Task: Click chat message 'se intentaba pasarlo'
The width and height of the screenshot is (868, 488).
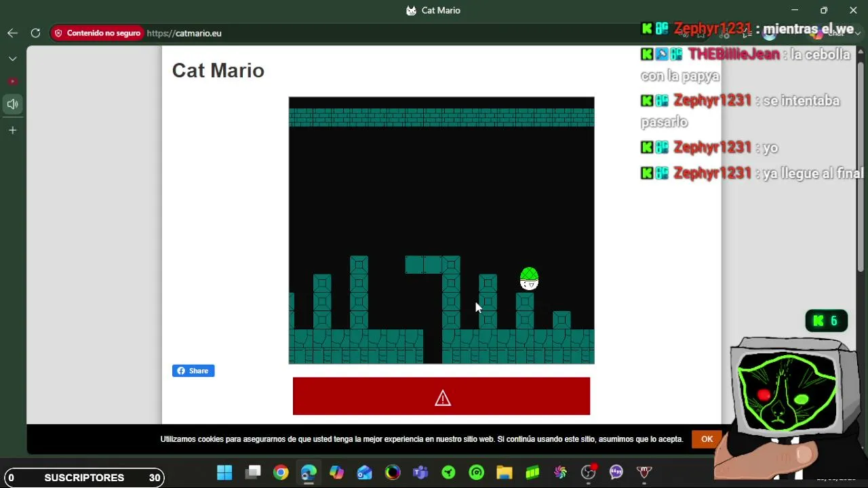Action: pos(741,111)
